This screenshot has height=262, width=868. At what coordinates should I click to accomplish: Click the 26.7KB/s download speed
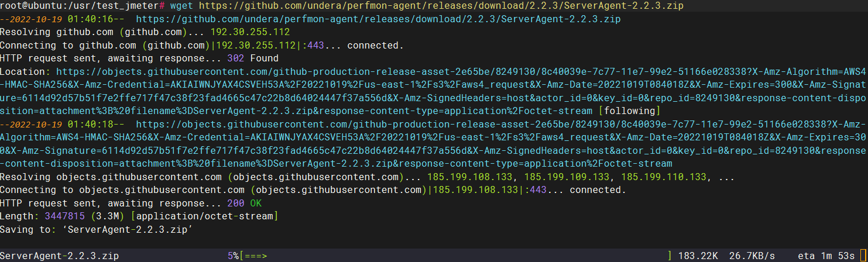pos(752,256)
